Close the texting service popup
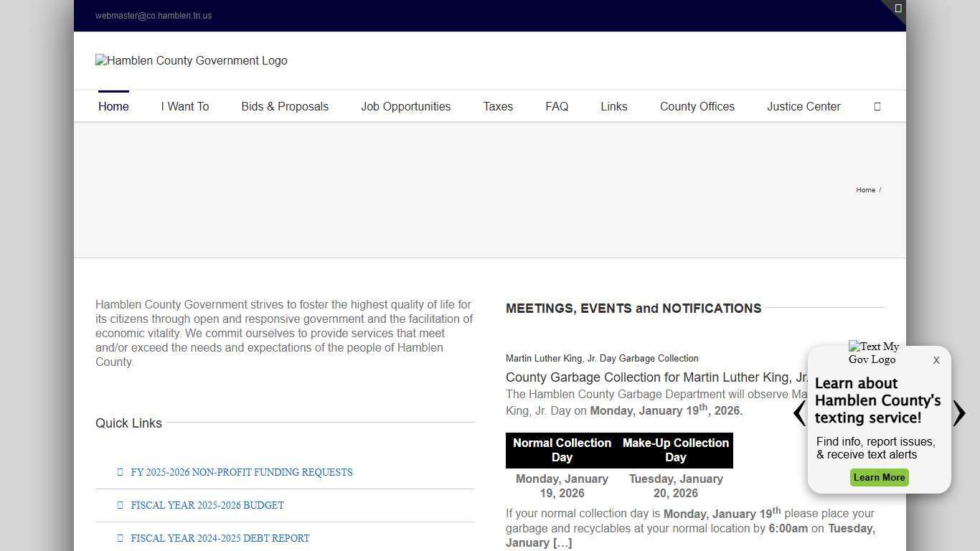 (x=936, y=361)
